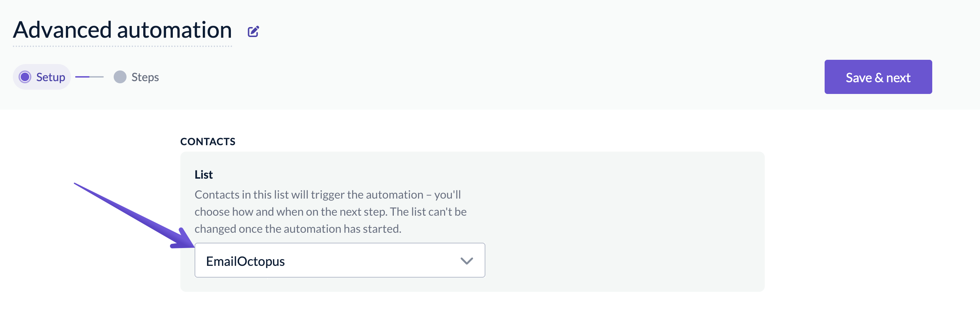
Task: Click the bold List field label
Action: 203,175
